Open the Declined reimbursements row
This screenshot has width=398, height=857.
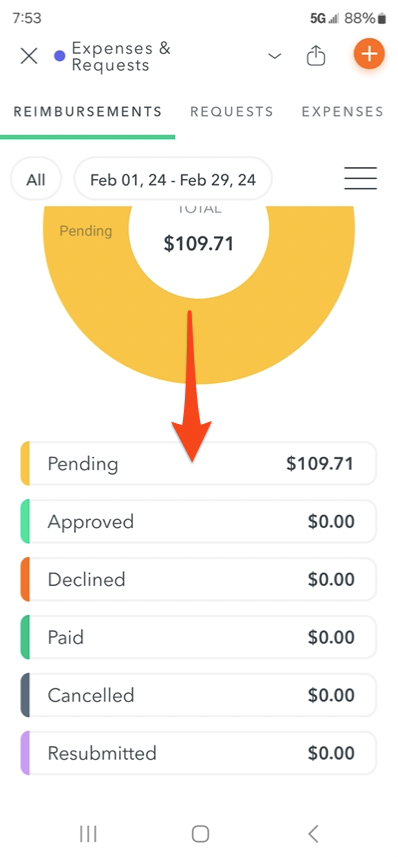point(198,579)
